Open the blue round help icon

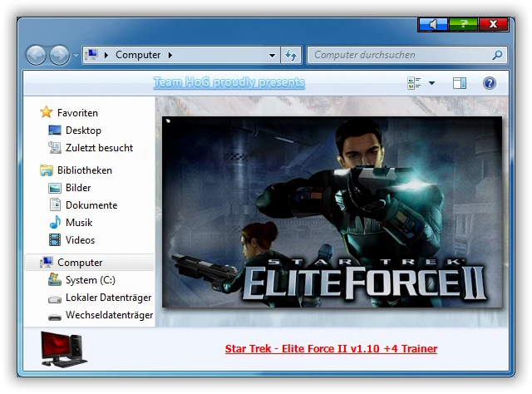(490, 83)
